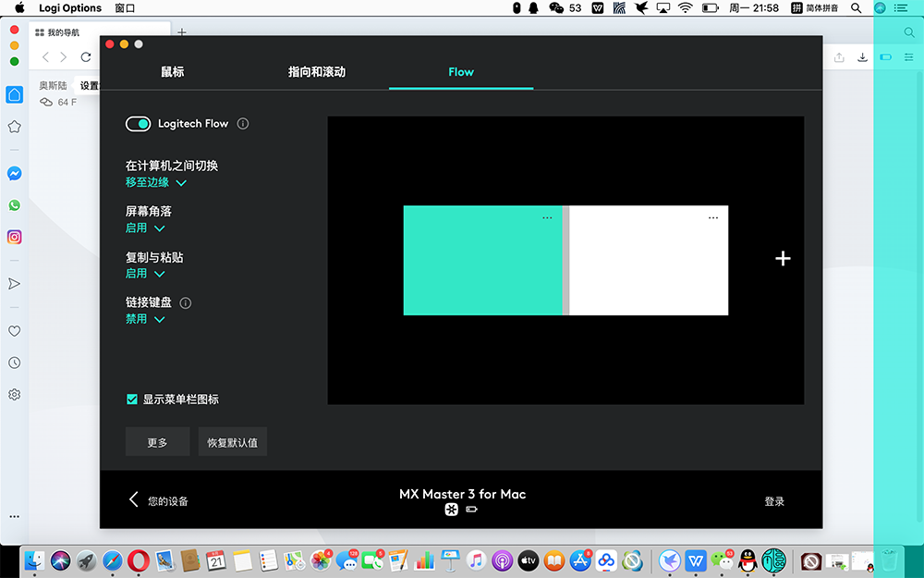
Task: Click browser home icon in sidebar
Action: (x=15, y=94)
